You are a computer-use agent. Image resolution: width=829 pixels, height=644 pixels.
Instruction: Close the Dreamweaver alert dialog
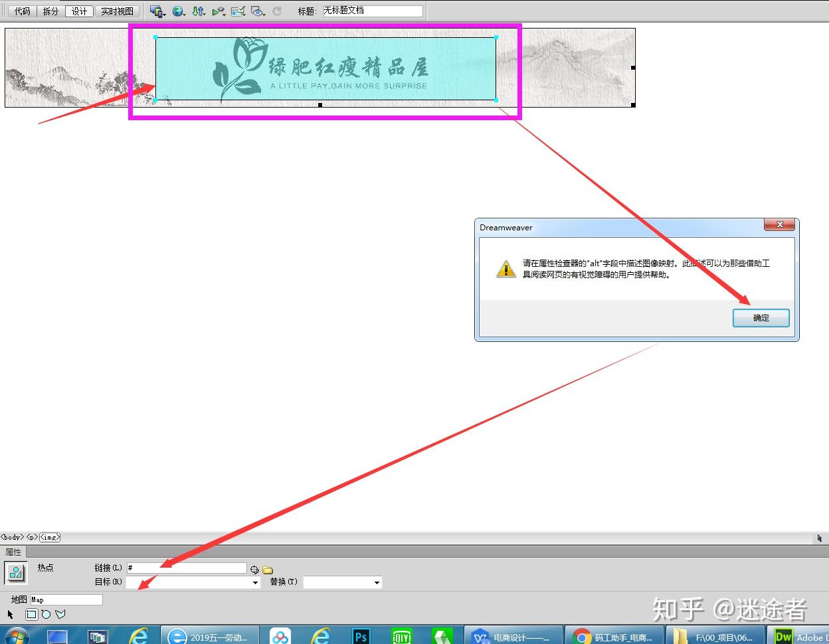780,224
